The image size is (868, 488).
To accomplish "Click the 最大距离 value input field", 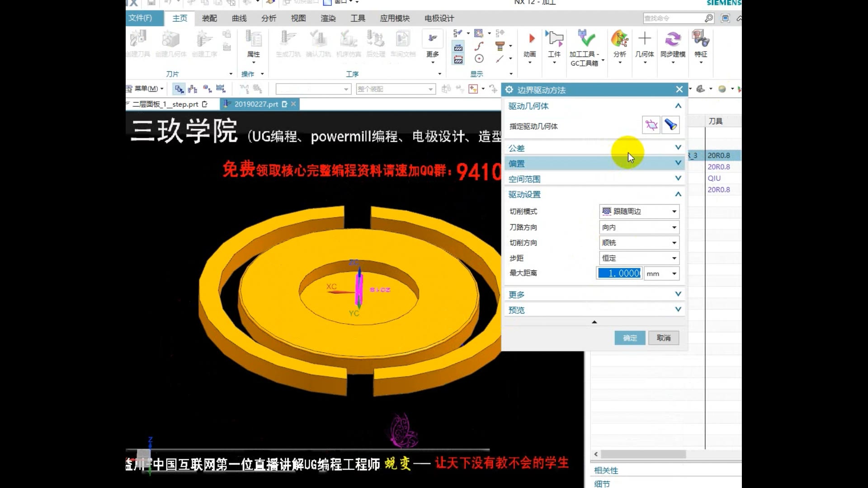I will (619, 273).
